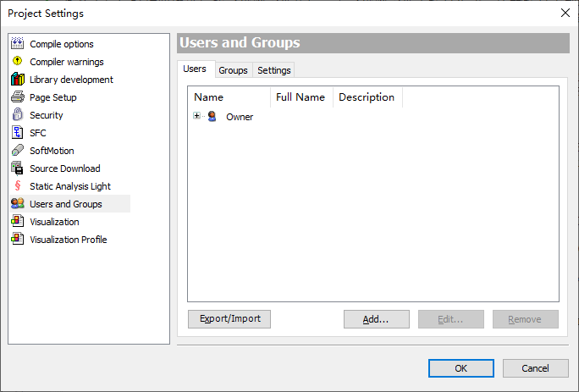The height and width of the screenshot is (392, 579).
Task: Select Visualization Profile in category list
Action: point(68,240)
